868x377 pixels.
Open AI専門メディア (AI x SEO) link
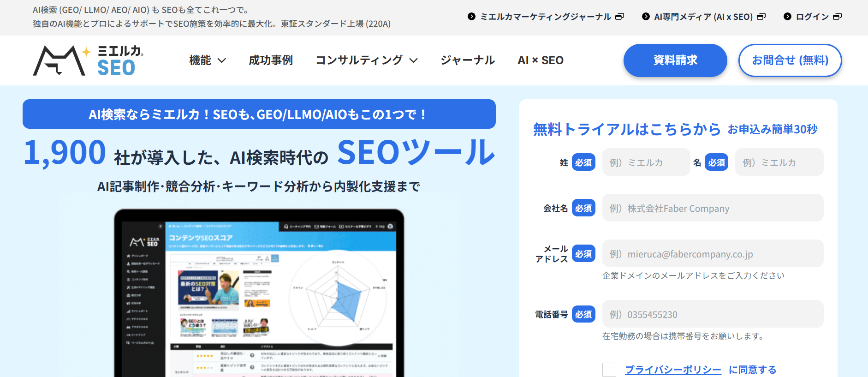coord(703,17)
